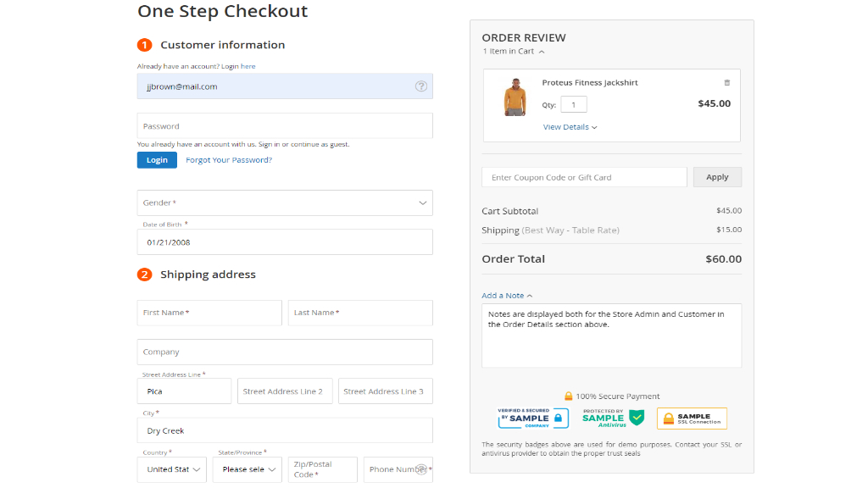Image resolution: width=868 pixels, height=488 pixels.
Task: Click the $15.00 shipping amount
Action: pyautogui.click(x=728, y=230)
